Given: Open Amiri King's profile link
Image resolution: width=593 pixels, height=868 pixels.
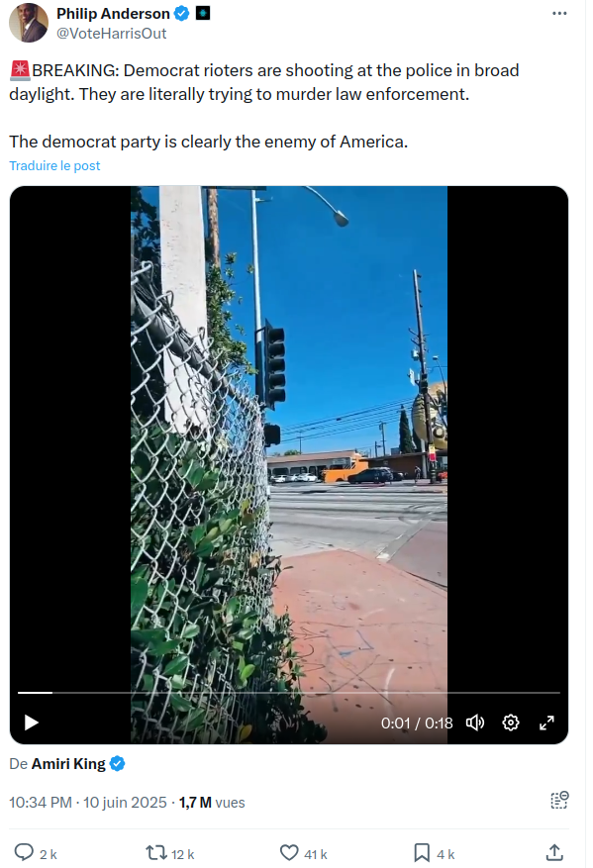Looking at the screenshot, I should click(68, 764).
